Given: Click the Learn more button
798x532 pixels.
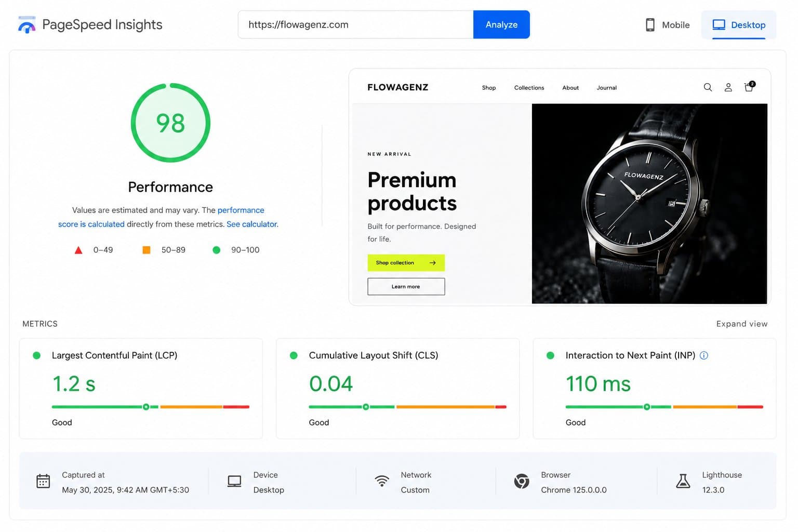Looking at the screenshot, I should click(406, 287).
